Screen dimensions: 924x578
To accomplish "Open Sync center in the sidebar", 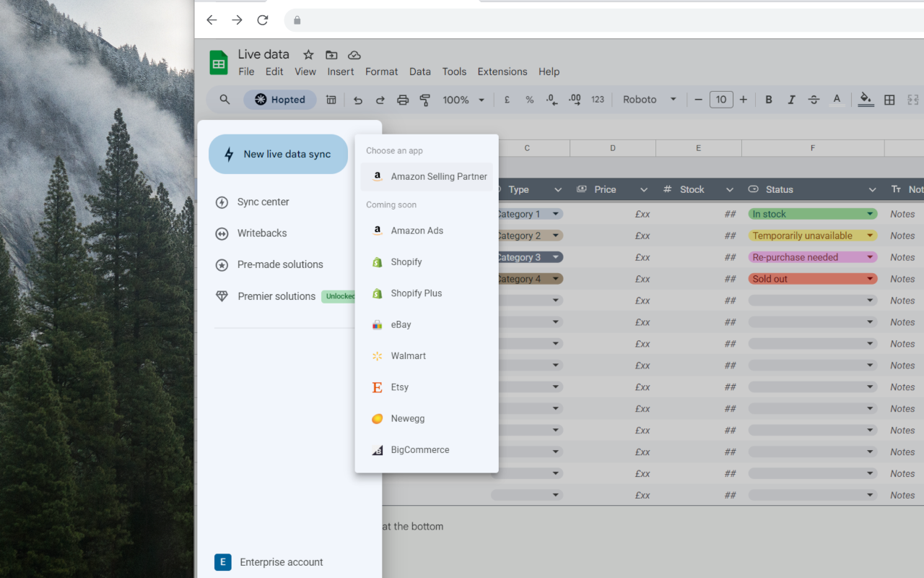I will (263, 202).
